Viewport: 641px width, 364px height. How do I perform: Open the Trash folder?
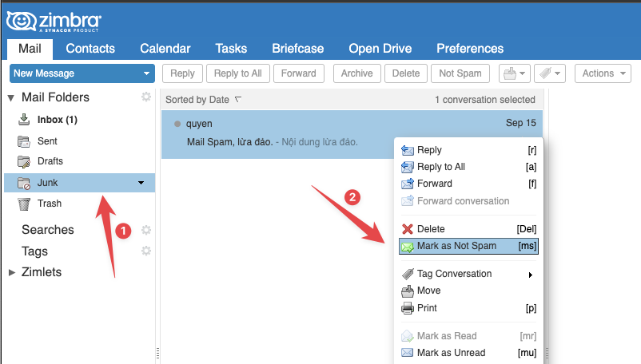point(50,204)
